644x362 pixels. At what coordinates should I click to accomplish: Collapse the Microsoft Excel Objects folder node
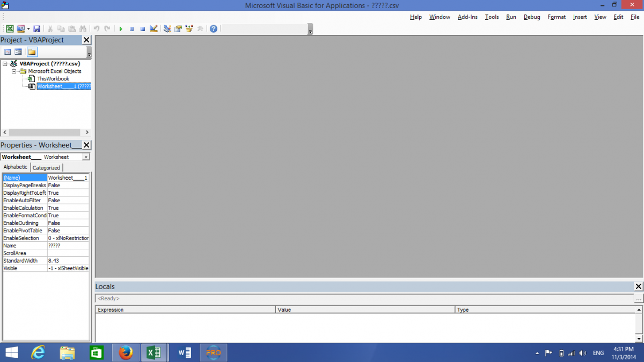(14, 71)
